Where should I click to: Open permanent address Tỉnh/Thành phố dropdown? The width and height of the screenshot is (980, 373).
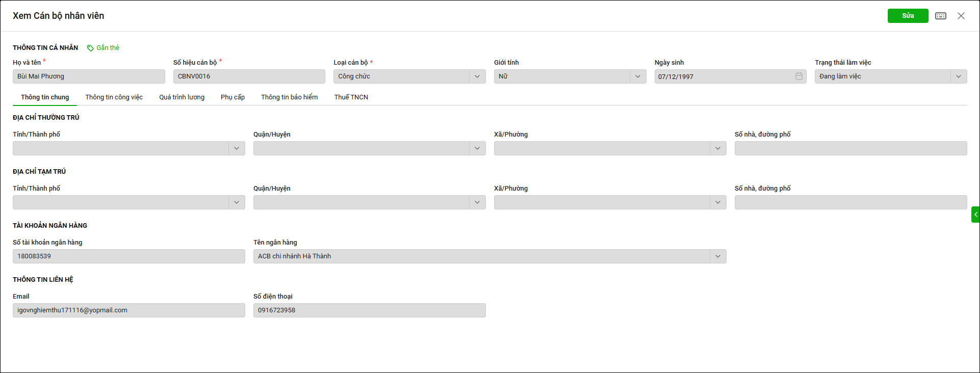click(x=236, y=148)
